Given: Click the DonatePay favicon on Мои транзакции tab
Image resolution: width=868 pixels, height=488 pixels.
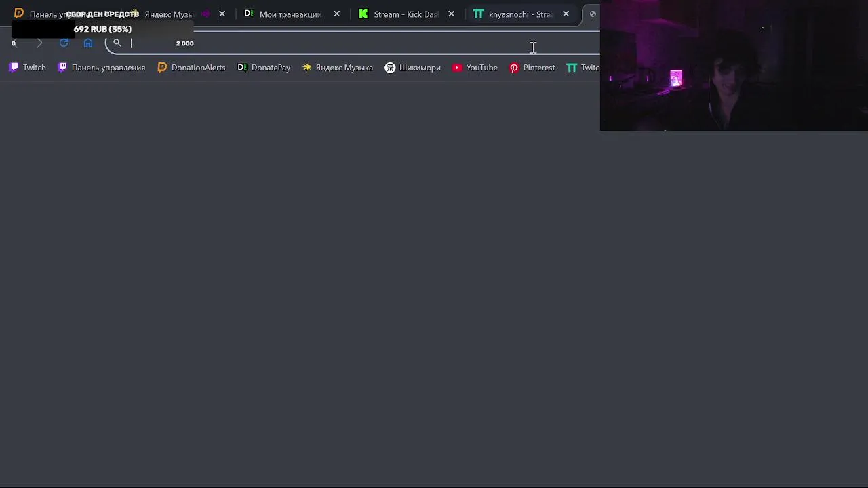Looking at the screenshot, I should tap(249, 14).
